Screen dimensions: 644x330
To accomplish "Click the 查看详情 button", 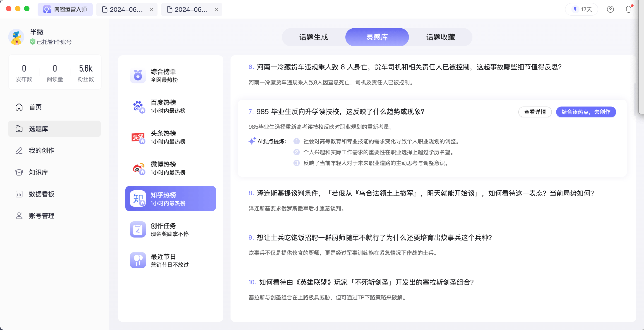I will coord(535,112).
